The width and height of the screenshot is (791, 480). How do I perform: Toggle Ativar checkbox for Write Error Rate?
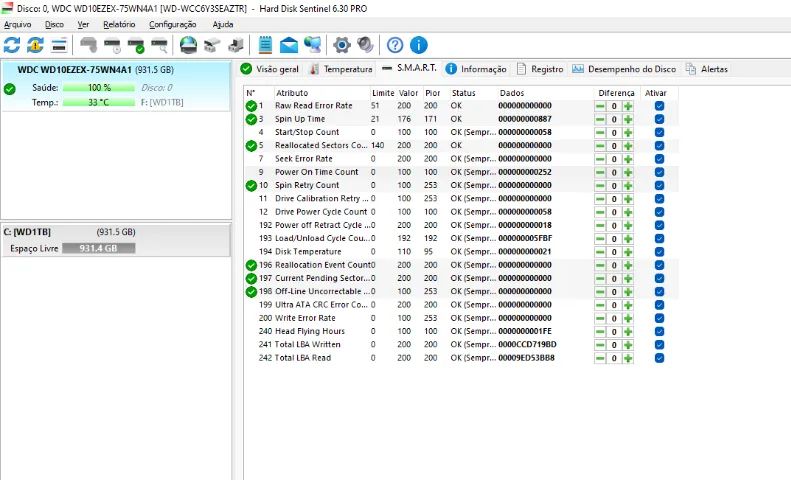click(x=659, y=318)
